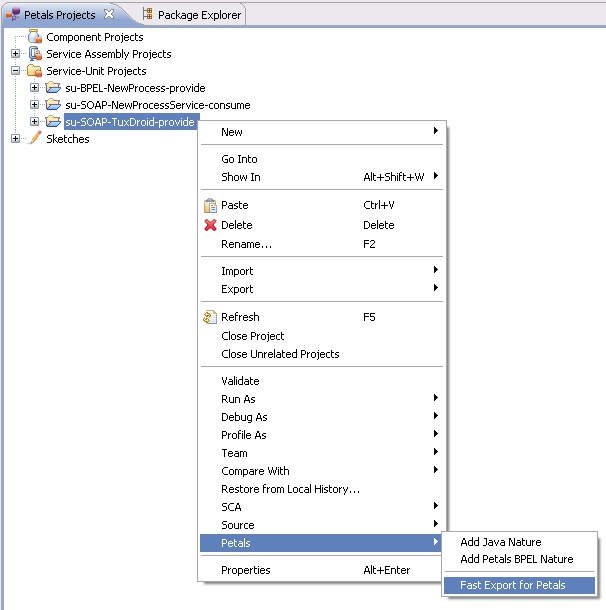606x610 pixels.
Task: Select Fast Export for Petals
Action: tap(512, 585)
